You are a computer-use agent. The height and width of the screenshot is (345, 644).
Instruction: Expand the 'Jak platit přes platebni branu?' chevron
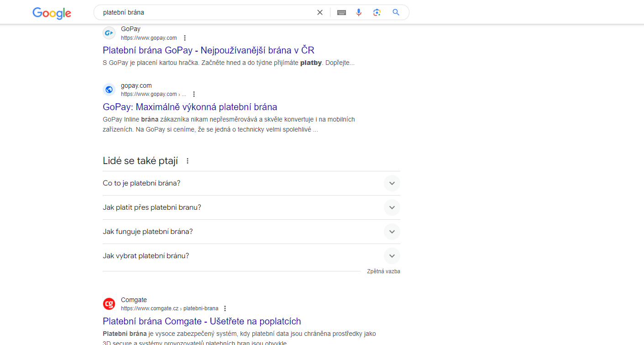pyautogui.click(x=392, y=207)
